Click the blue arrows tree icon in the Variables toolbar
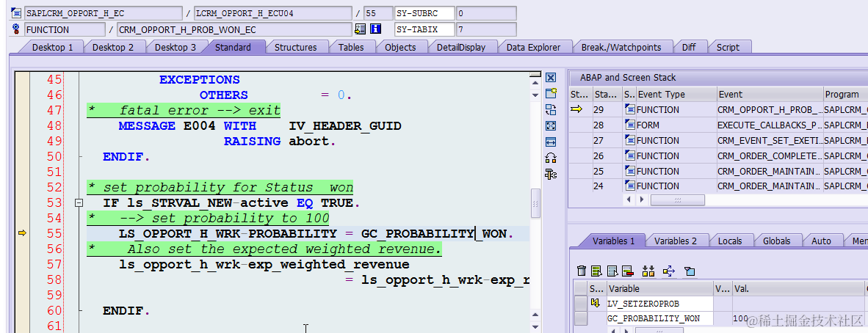Viewport: 868px width, 333px height. point(669,271)
